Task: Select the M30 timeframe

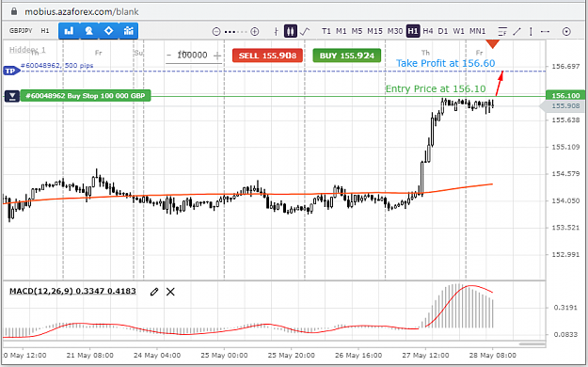Action: (395, 31)
